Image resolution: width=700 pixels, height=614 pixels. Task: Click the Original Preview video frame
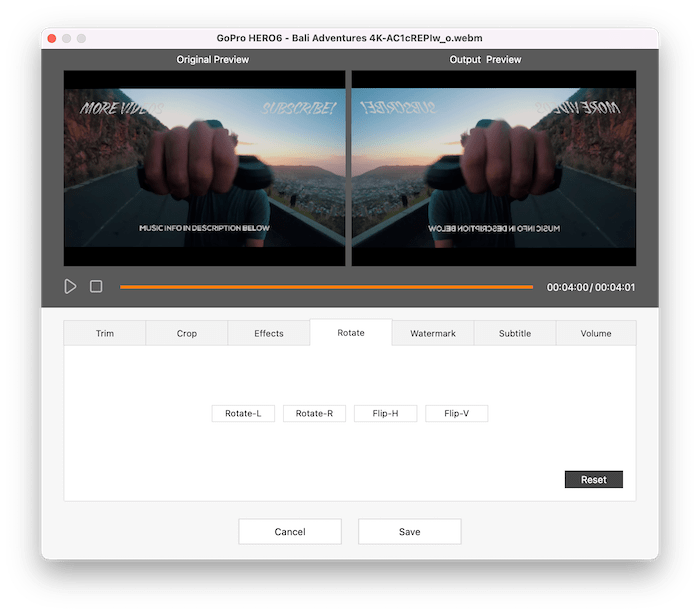pyautogui.click(x=204, y=168)
